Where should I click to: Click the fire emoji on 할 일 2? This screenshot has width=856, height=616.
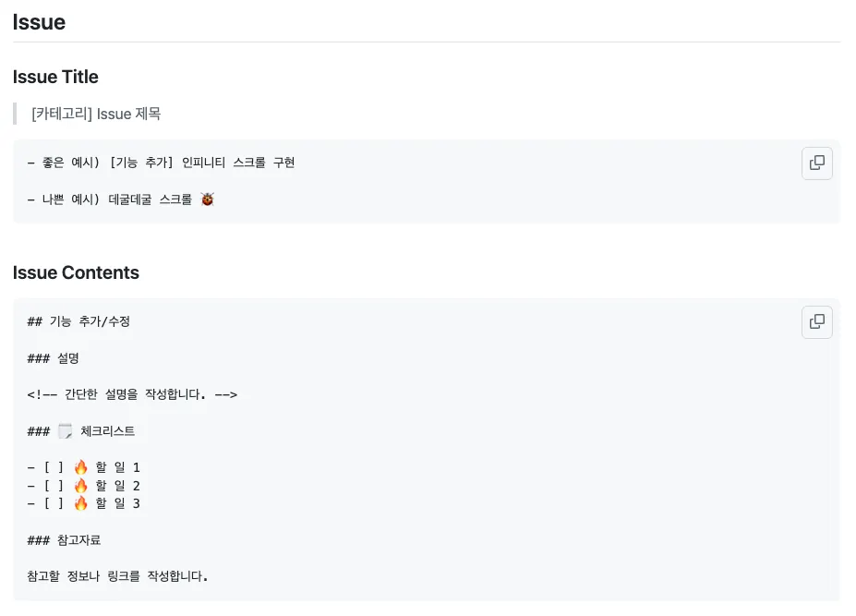[x=80, y=486]
